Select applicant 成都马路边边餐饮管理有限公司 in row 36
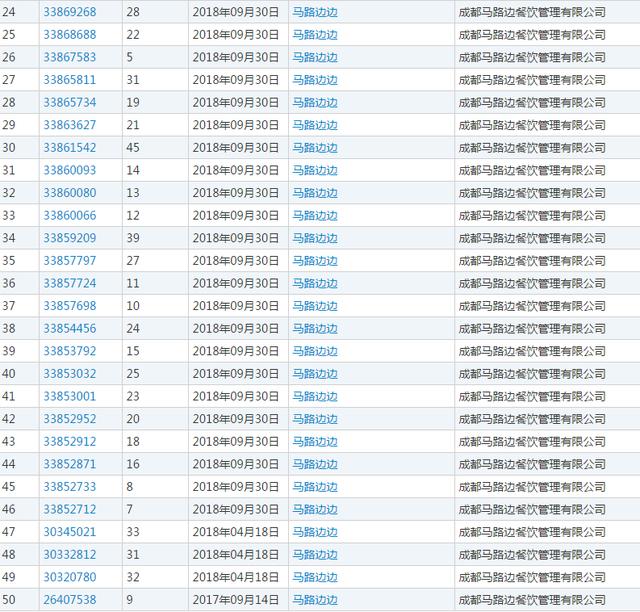640x612 pixels. click(532, 283)
